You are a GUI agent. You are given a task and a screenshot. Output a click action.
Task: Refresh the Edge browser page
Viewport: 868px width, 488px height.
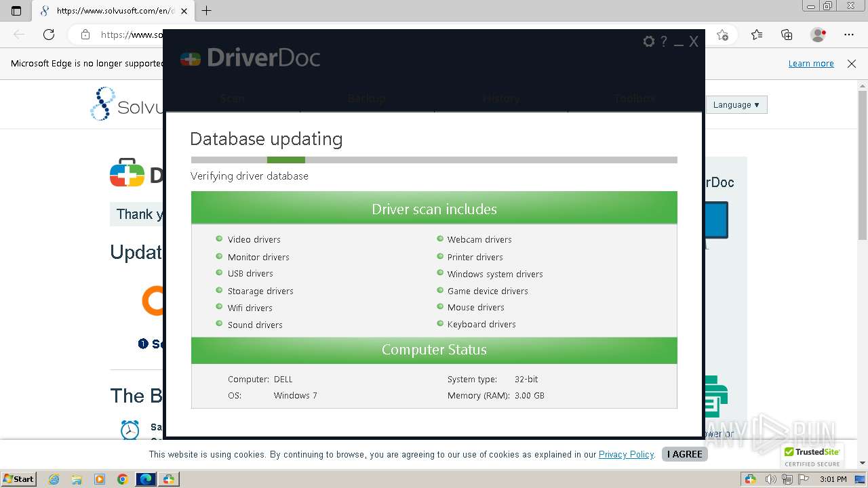[x=49, y=35]
